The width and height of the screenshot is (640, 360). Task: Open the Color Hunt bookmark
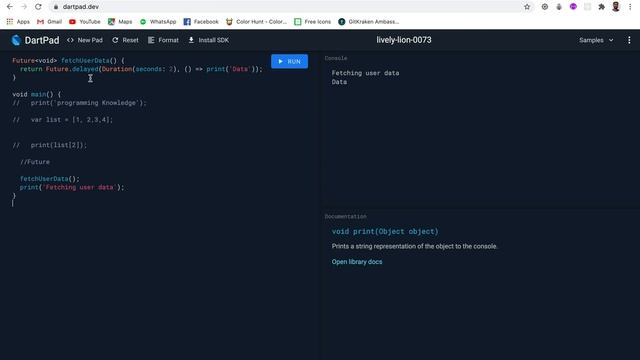[x=256, y=22]
